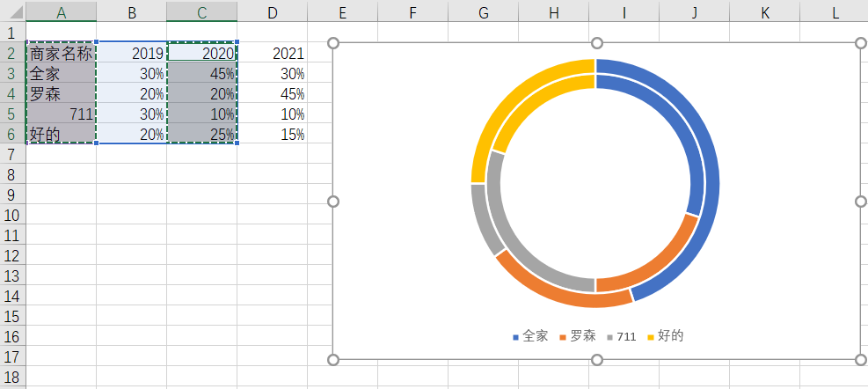Select column A header

coord(62,12)
